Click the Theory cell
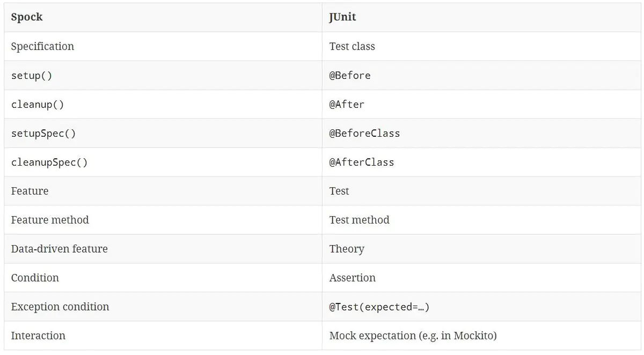Viewport: 644px width, 355px height. 347,249
